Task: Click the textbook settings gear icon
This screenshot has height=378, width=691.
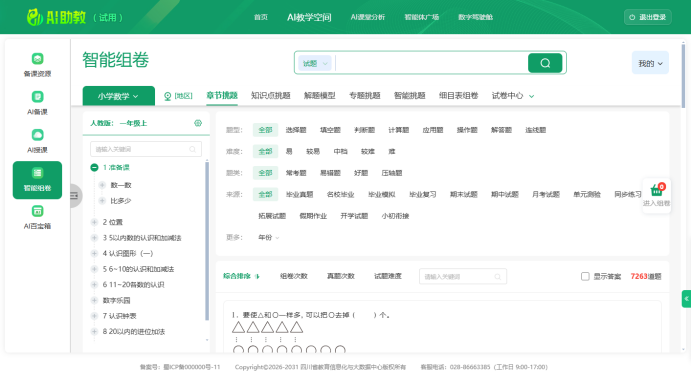Action: (198, 123)
